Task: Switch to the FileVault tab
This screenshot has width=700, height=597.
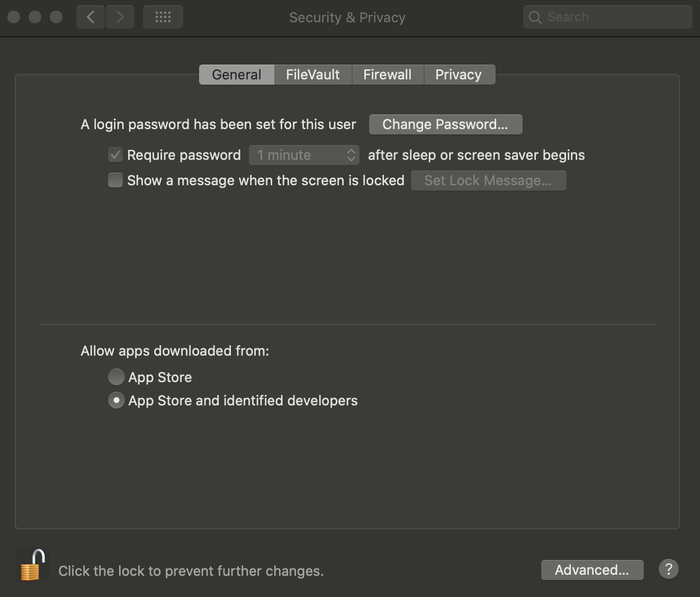Action: coord(312,75)
